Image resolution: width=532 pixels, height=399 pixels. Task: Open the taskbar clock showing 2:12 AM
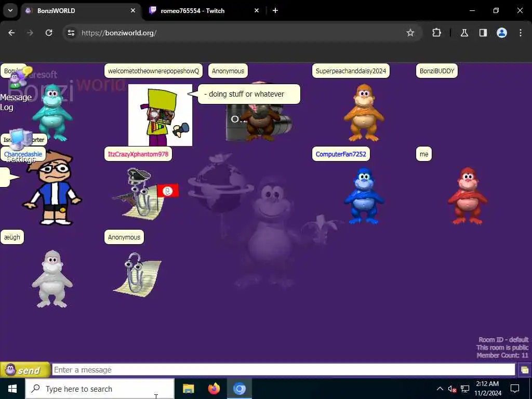pos(487,389)
